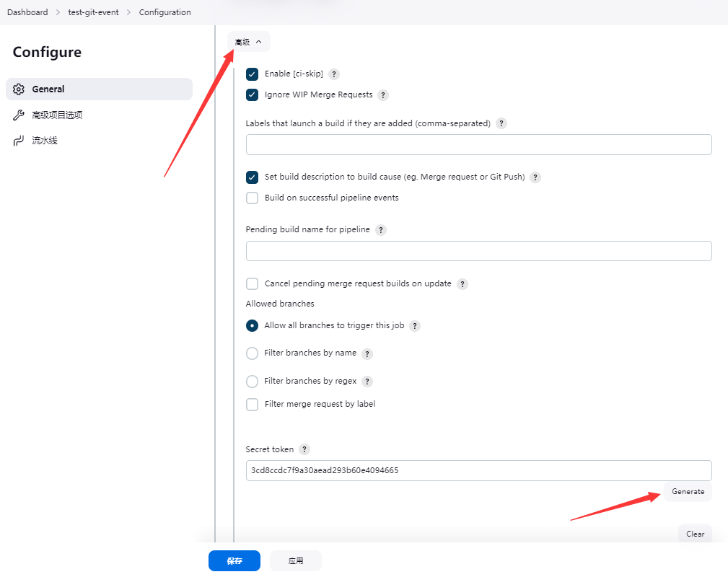Save configuration with the 保存 button
The width and height of the screenshot is (728, 577).
[x=234, y=560]
